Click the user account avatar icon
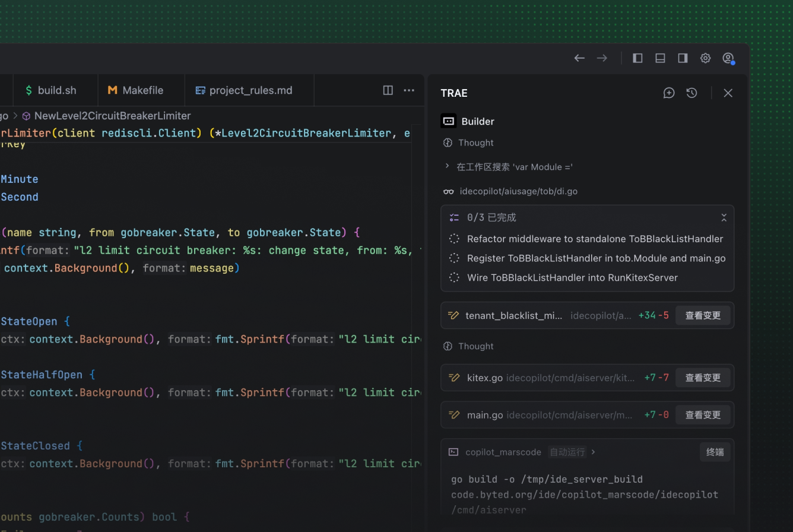 click(x=728, y=58)
